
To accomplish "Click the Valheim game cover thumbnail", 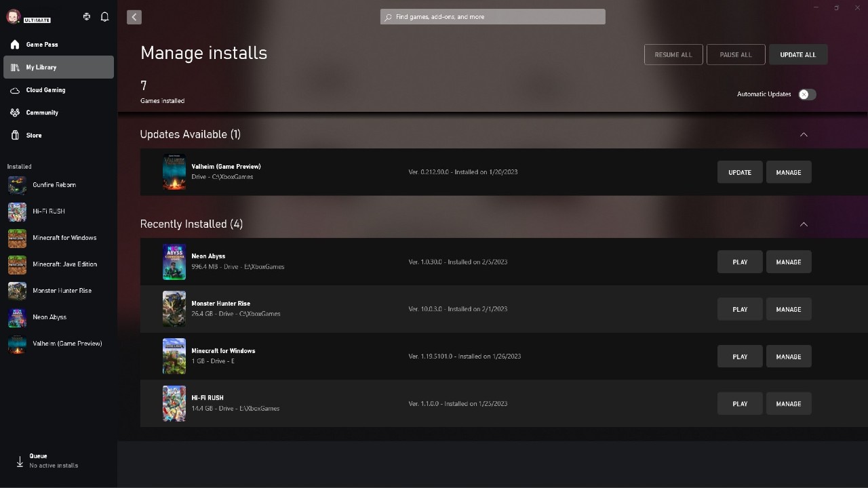I will click(174, 172).
